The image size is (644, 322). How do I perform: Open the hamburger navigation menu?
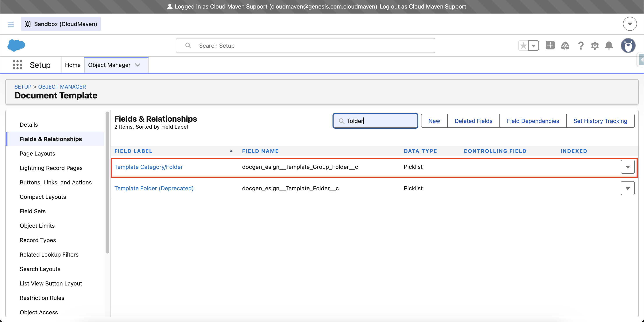point(11,24)
